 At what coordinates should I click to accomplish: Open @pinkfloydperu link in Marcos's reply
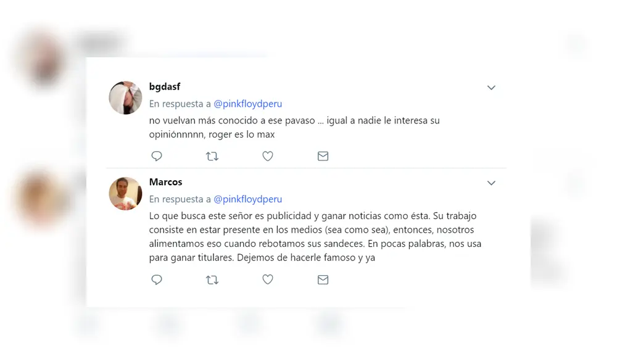pos(248,199)
